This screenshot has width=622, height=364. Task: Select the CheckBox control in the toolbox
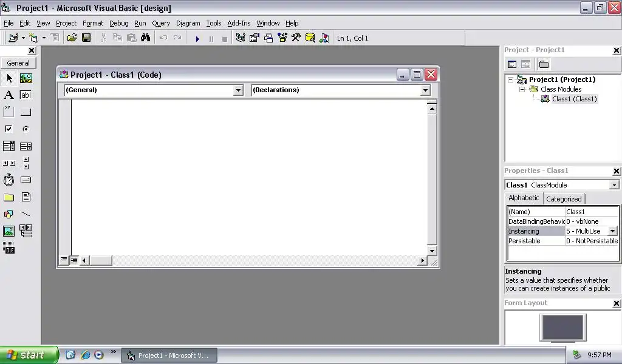[x=9, y=129]
